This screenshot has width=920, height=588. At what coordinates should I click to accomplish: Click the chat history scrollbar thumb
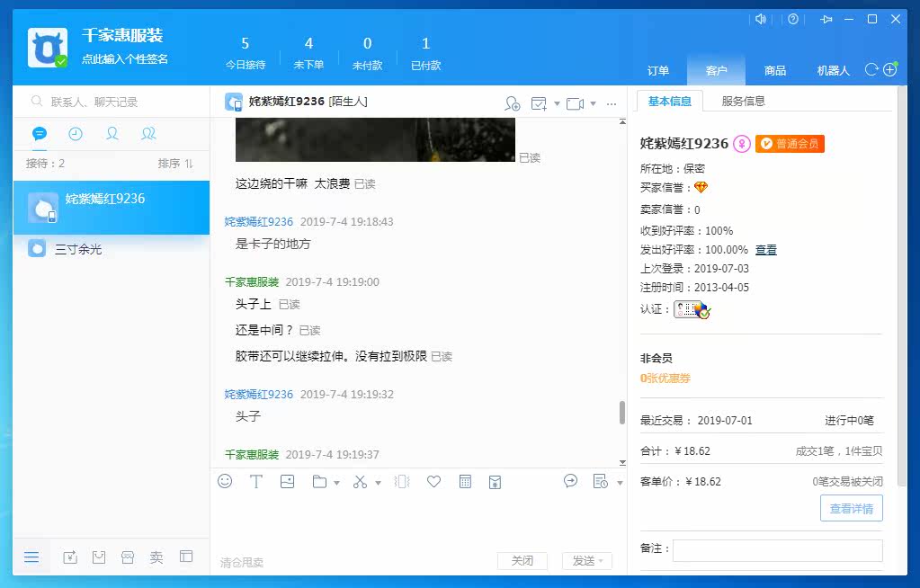[x=622, y=413]
